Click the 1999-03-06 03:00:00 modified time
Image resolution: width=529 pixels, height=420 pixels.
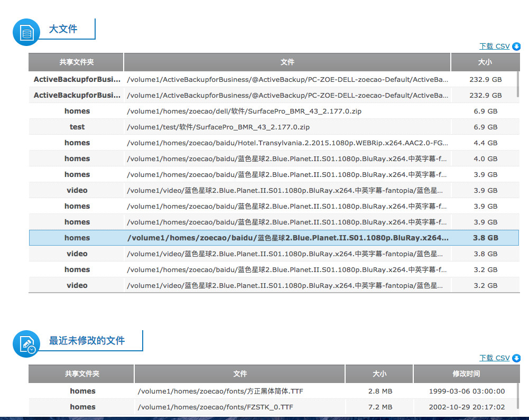[x=467, y=391]
